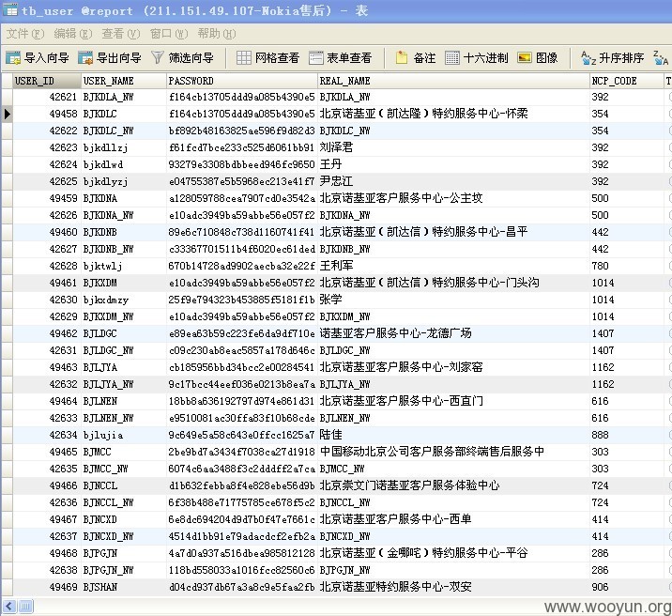Click the 筛选向导 toolbar label
The height and width of the screenshot is (616, 672).
click(x=191, y=58)
